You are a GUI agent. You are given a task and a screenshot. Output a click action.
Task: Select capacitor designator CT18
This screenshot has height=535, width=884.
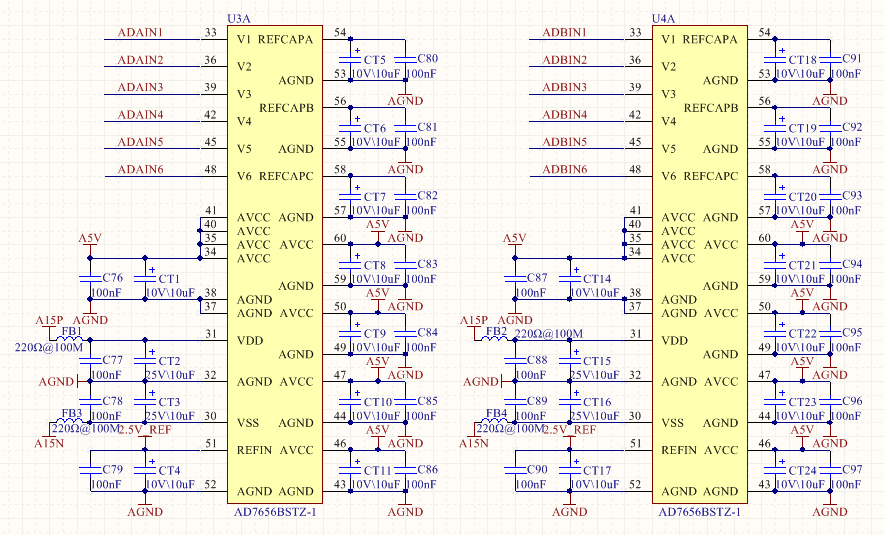tap(803, 60)
